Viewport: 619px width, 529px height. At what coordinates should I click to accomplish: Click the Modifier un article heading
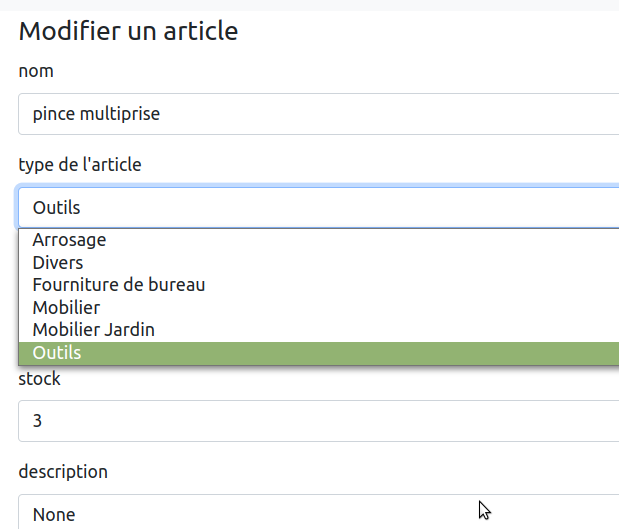(128, 31)
